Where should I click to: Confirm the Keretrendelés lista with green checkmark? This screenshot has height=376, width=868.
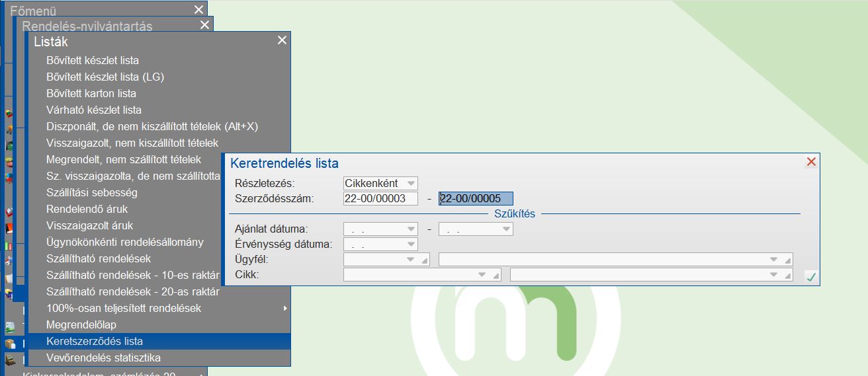811,278
